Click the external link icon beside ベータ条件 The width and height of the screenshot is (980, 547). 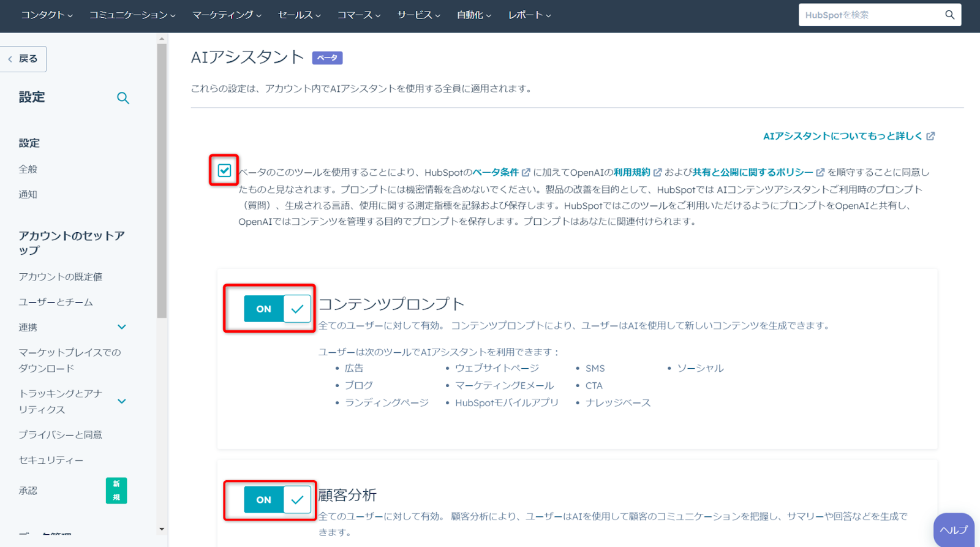pos(526,173)
